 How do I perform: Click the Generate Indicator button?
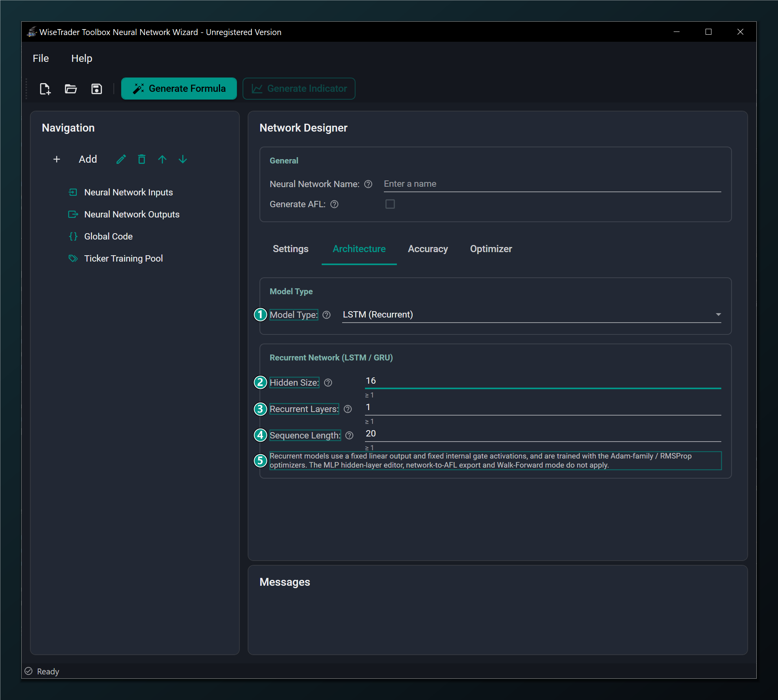(299, 89)
